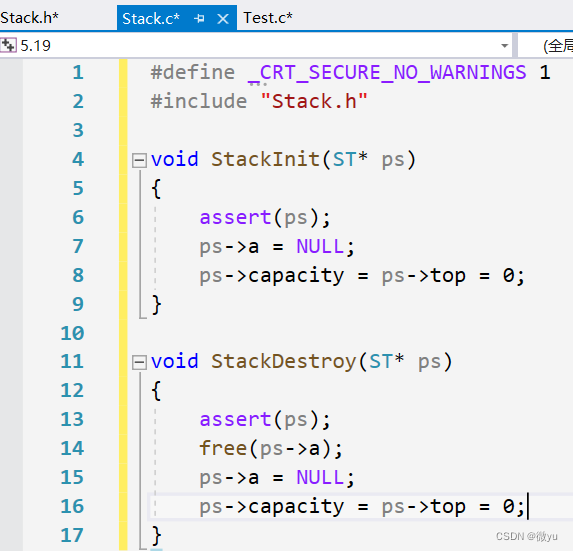This screenshot has width=573, height=551.
Task: Click assert(ps); on line 6
Action: pyautogui.click(x=265, y=217)
